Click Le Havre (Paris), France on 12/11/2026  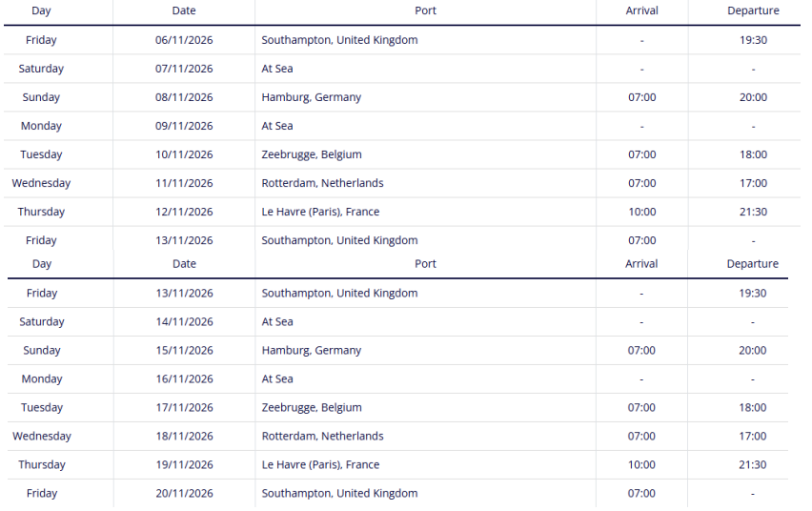(320, 212)
